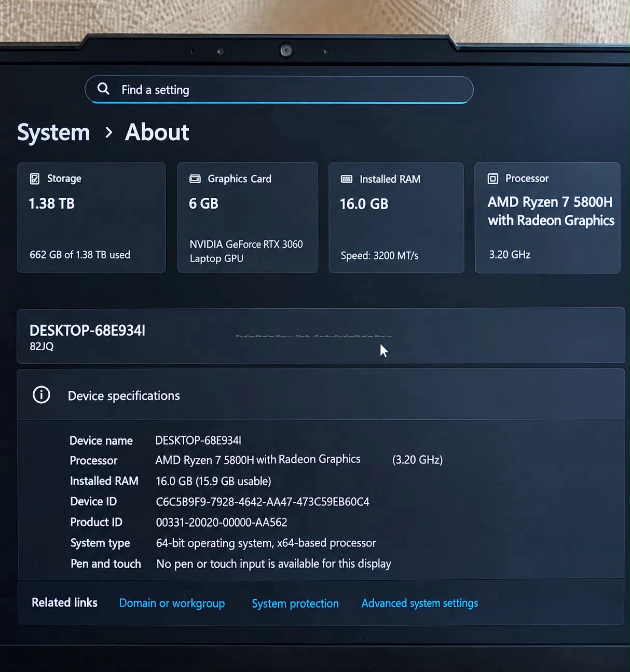630x672 pixels.
Task: Click the 'Related links' label
Action: point(64,603)
